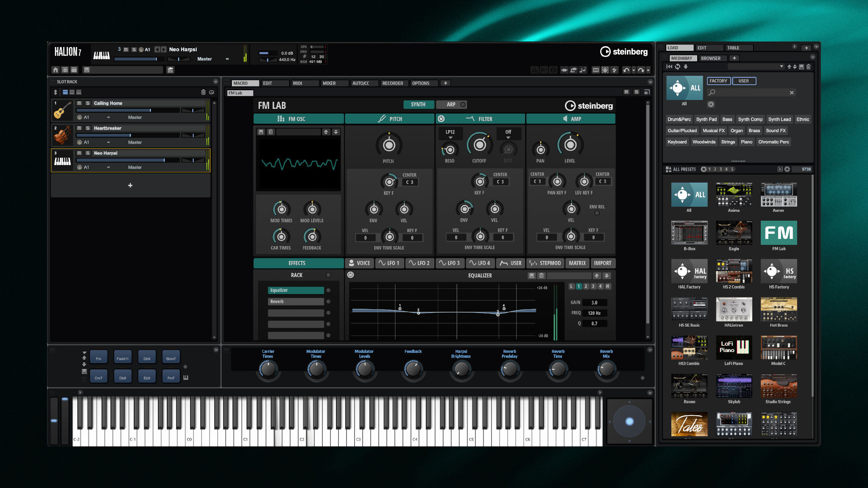Image resolution: width=868 pixels, height=488 pixels.
Task: Click the equalizer power icon
Action: [351, 275]
